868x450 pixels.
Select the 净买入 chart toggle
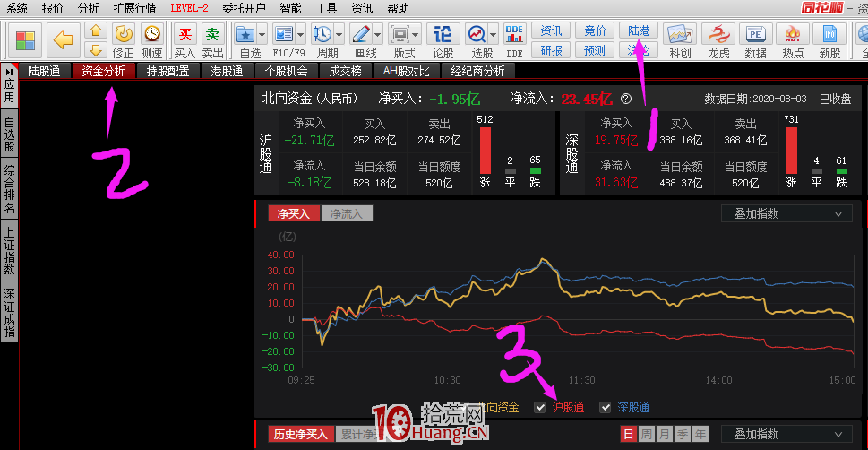294,213
